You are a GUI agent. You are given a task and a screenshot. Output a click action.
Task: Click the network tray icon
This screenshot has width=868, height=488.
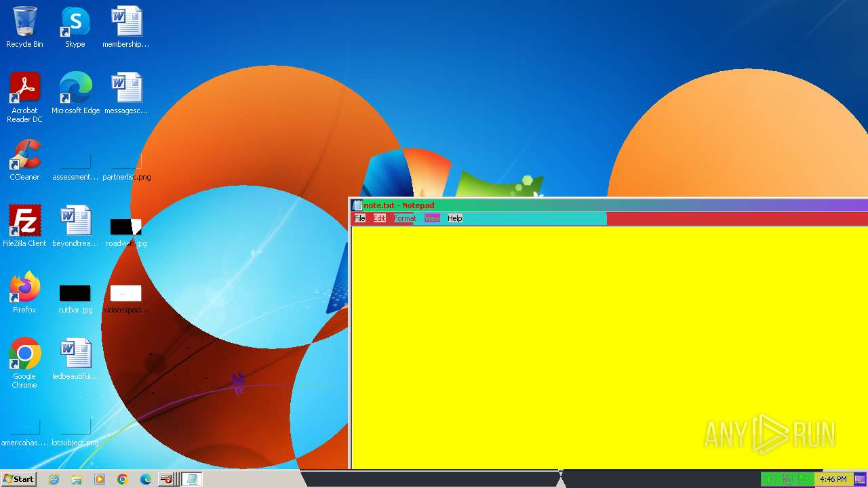pyautogui.click(x=787, y=479)
